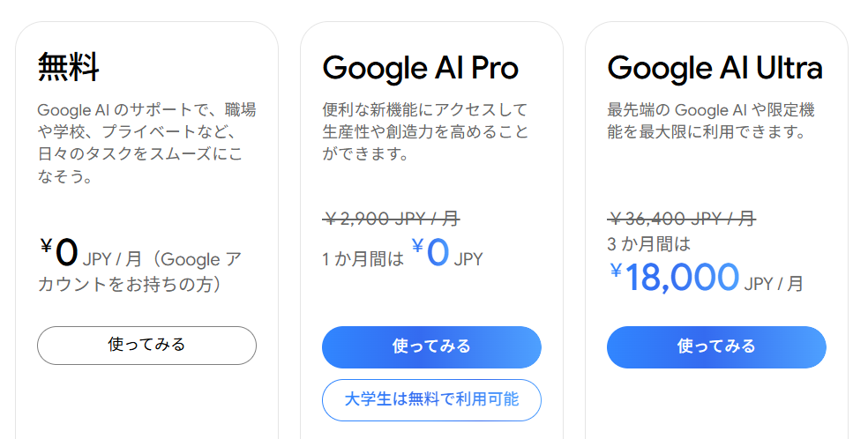Click the blue ¥0 price under Pro
This screenshot has height=439, width=868.
(430, 253)
